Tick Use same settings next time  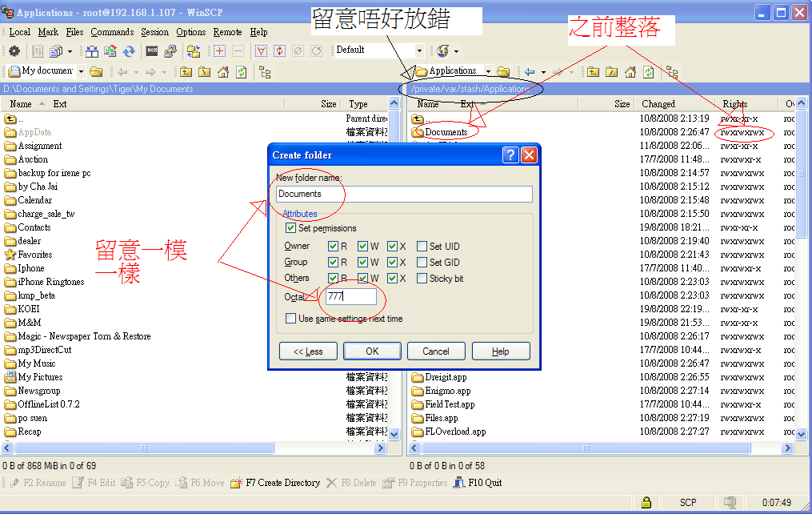[x=292, y=319]
